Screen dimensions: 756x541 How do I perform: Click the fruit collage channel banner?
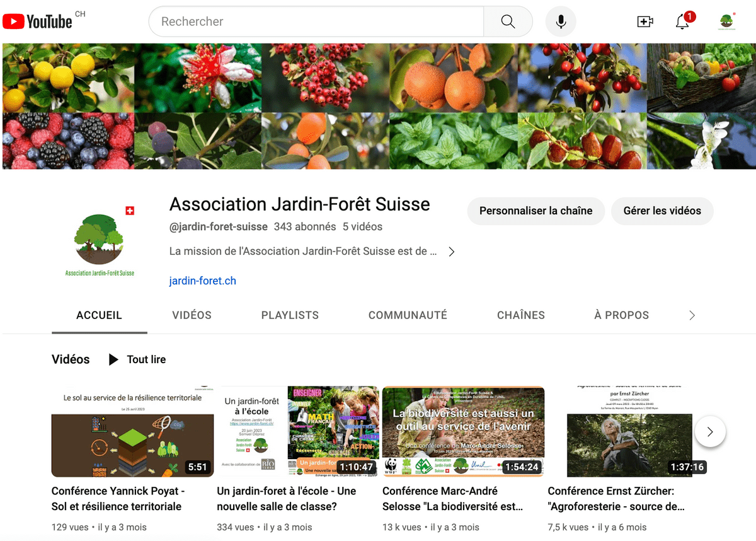pyautogui.click(x=379, y=106)
